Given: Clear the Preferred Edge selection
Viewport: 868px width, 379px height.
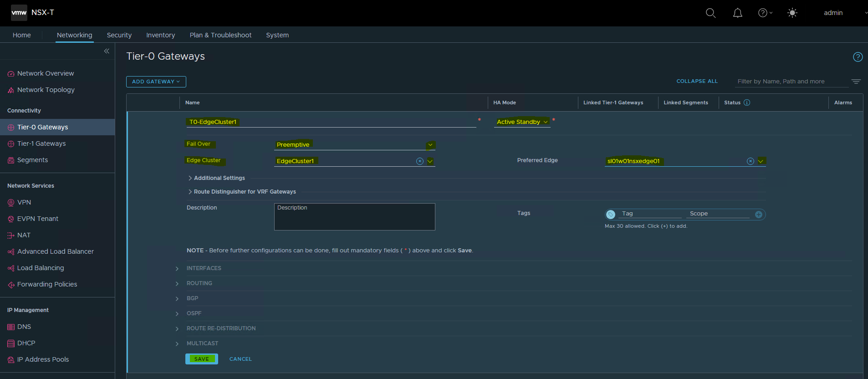Looking at the screenshot, I should pos(751,161).
